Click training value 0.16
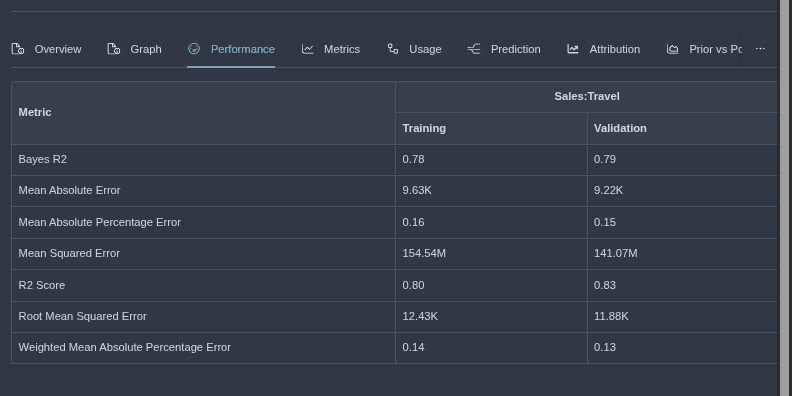The width and height of the screenshot is (792, 396). click(413, 222)
